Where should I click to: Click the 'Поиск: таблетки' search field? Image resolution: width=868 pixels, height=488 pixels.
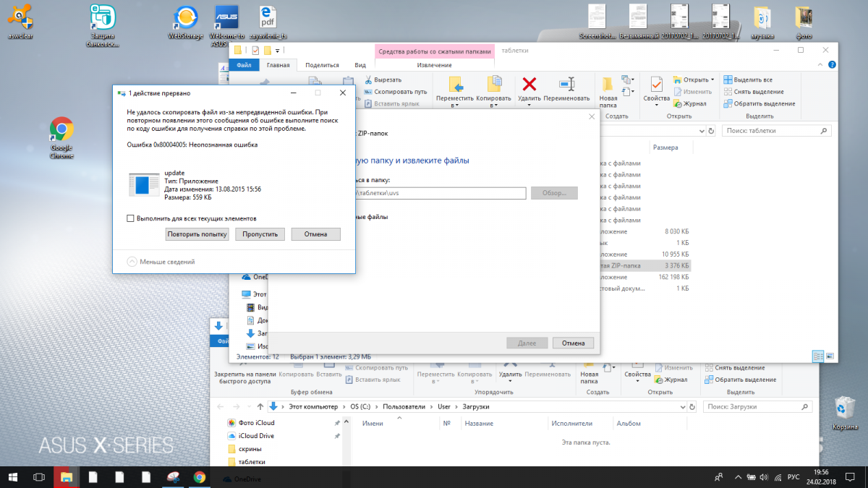pyautogui.click(x=774, y=131)
